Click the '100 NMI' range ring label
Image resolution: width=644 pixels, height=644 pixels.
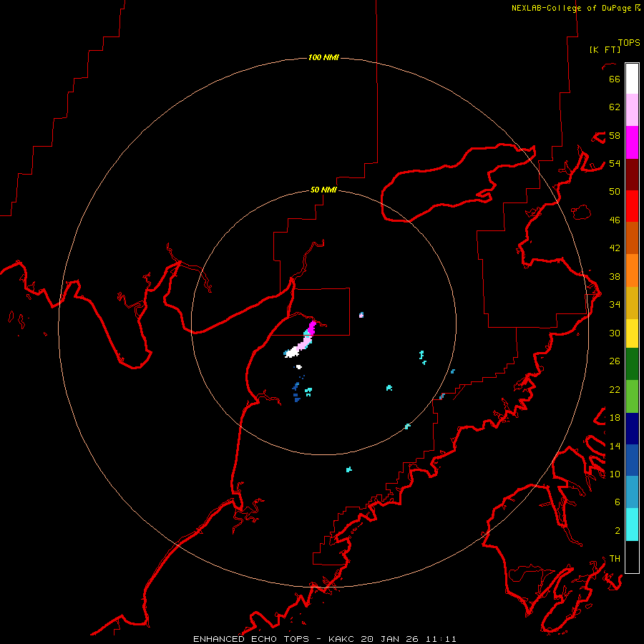coord(323,57)
